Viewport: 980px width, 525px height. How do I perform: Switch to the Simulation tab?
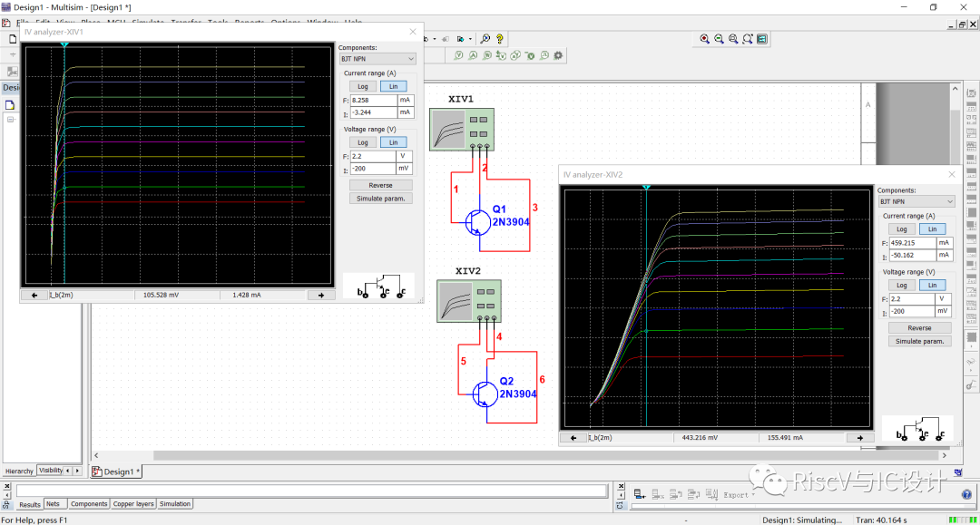point(175,504)
